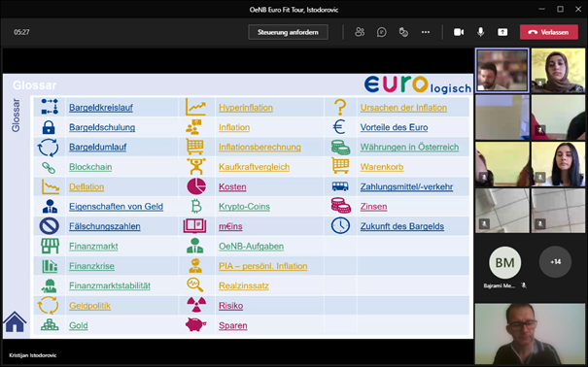Open the raise hand reactions icon
Viewport: 588px width, 367px height.
coord(403,32)
